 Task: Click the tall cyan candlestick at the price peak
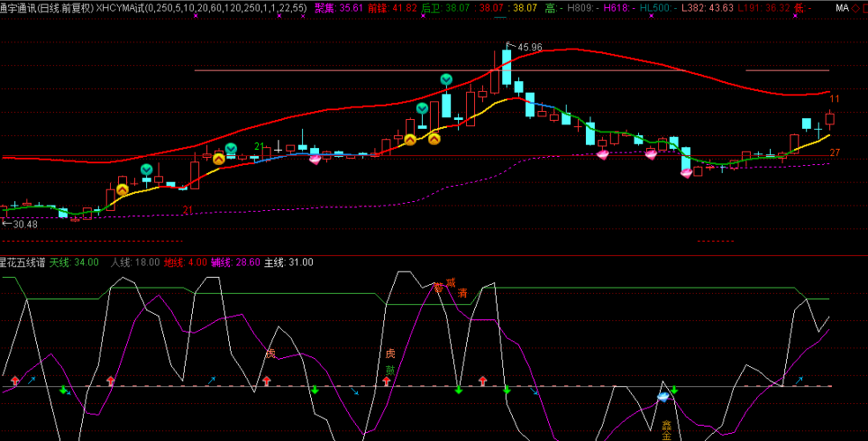(507, 68)
